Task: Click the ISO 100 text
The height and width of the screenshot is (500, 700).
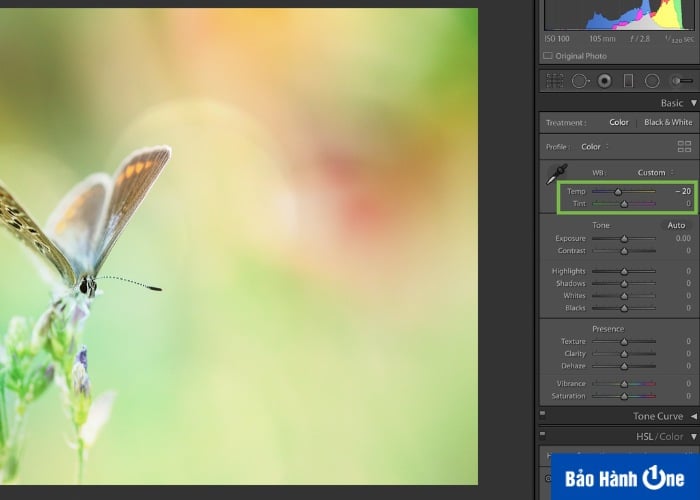Action: [557, 39]
